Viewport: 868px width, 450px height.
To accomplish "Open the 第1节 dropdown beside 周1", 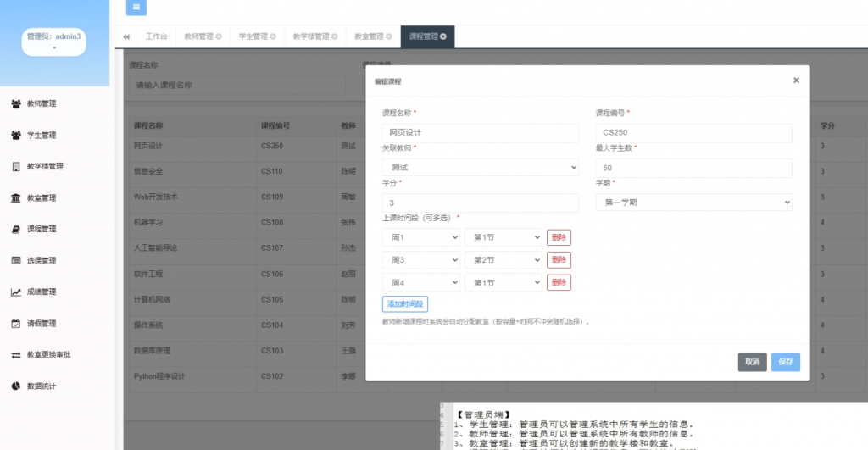I will click(504, 237).
